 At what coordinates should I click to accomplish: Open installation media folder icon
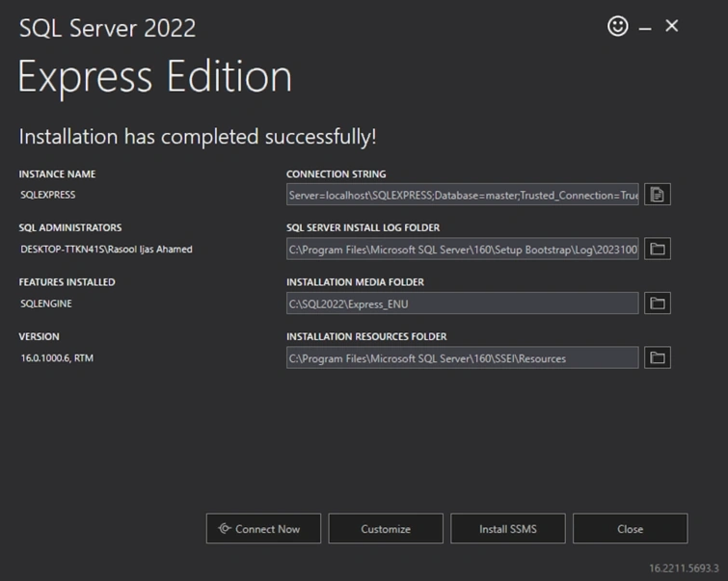[657, 304]
